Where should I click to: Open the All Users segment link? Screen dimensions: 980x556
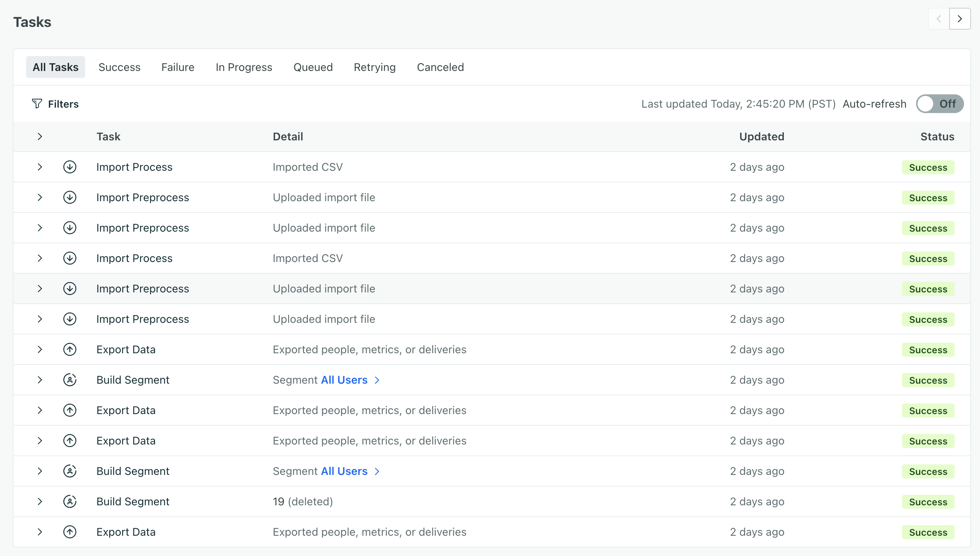tap(344, 380)
